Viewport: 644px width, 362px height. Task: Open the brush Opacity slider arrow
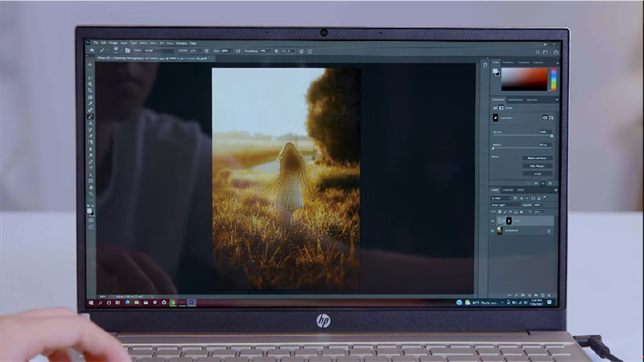pyautogui.click(x=200, y=51)
